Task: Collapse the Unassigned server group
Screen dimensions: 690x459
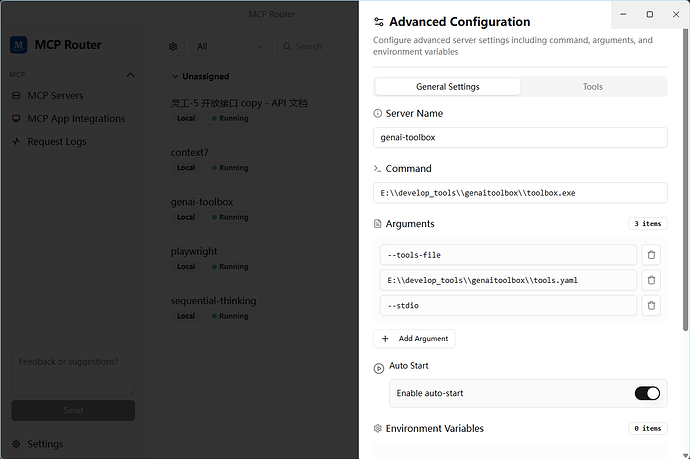Action: tap(175, 77)
